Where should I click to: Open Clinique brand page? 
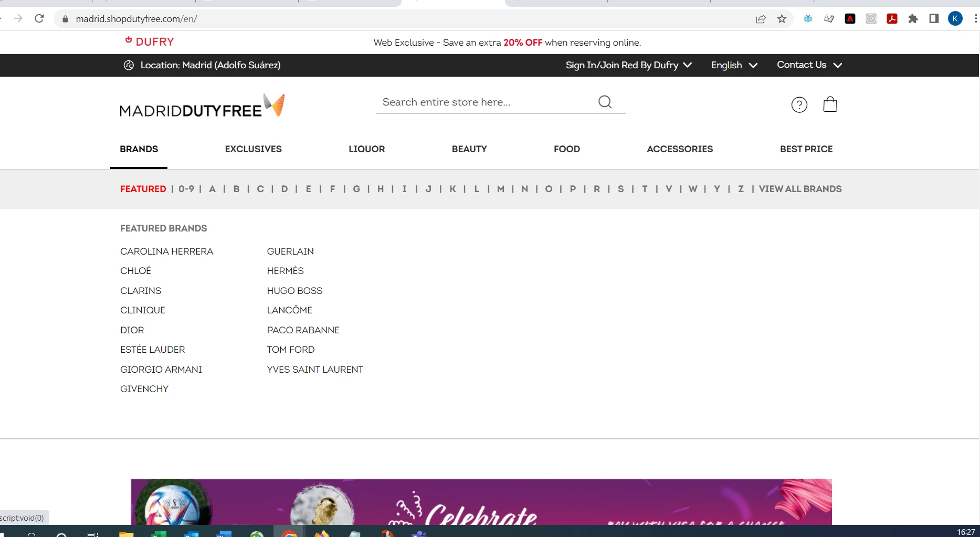point(143,310)
